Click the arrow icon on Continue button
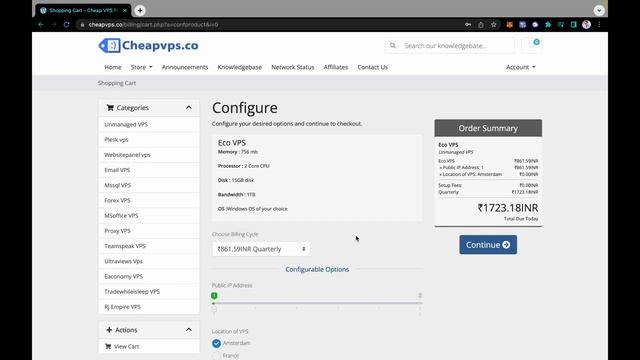This screenshot has width=640, height=360. coord(506,244)
